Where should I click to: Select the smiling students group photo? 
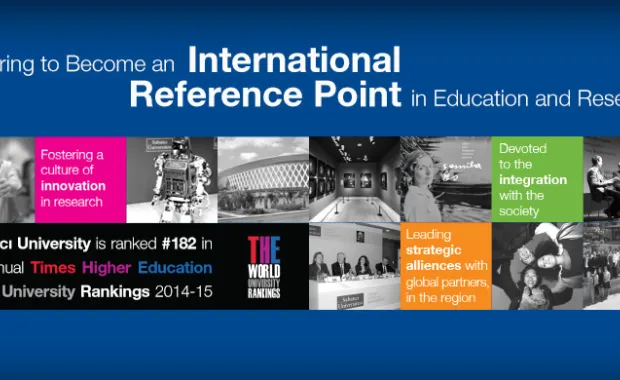tap(537, 266)
